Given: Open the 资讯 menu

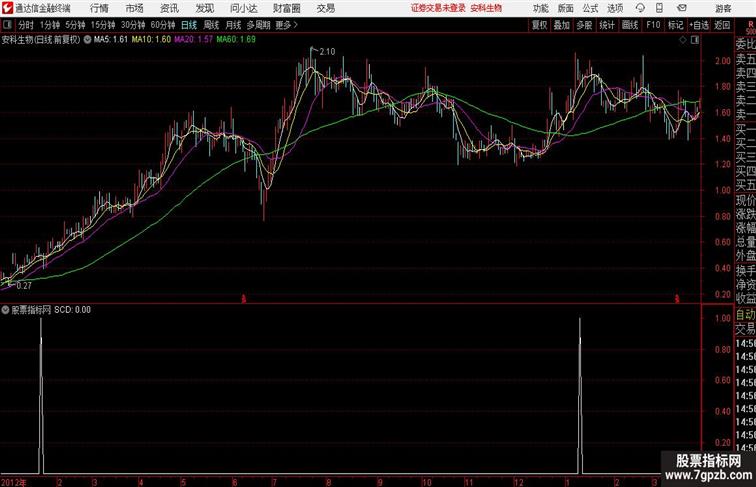Looking at the screenshot, I should pos(169,8).
